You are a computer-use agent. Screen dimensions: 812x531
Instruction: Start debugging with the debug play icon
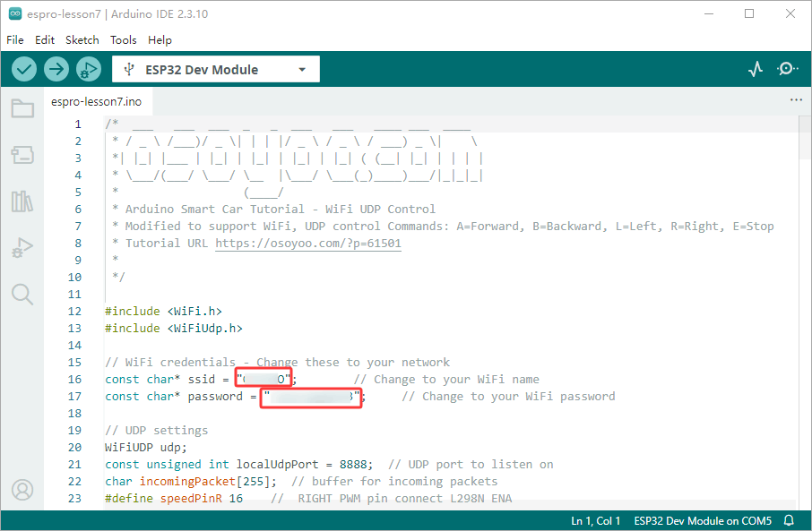tap(89, 69)
